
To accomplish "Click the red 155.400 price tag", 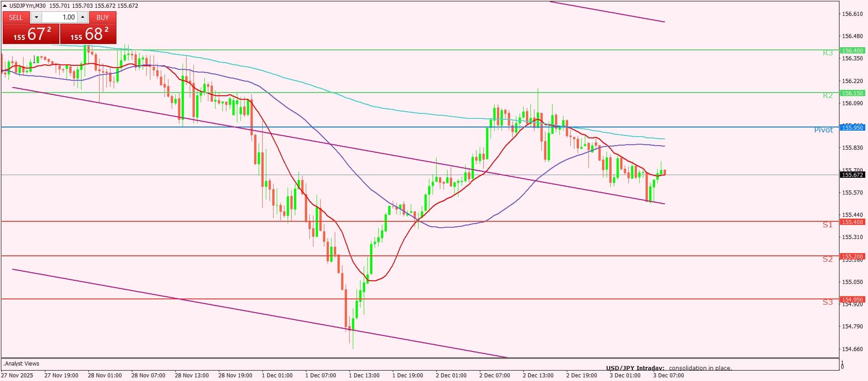I will point(852,222).
